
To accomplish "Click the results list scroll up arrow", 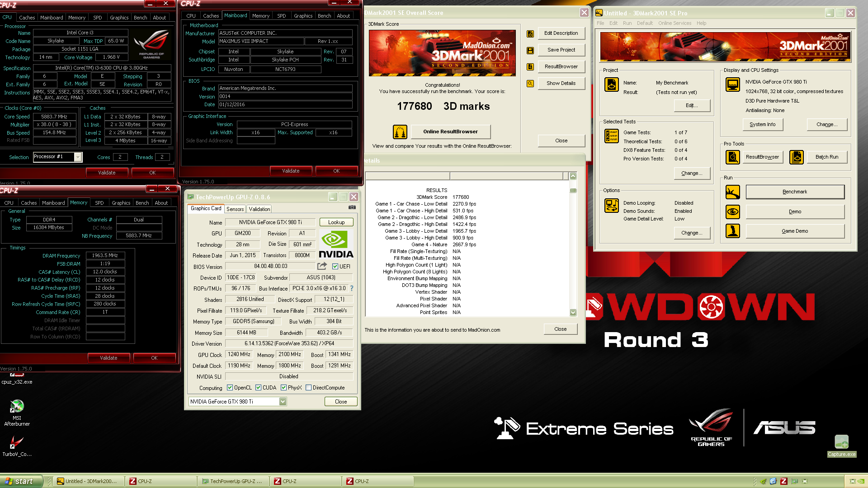I will [573, 176].
